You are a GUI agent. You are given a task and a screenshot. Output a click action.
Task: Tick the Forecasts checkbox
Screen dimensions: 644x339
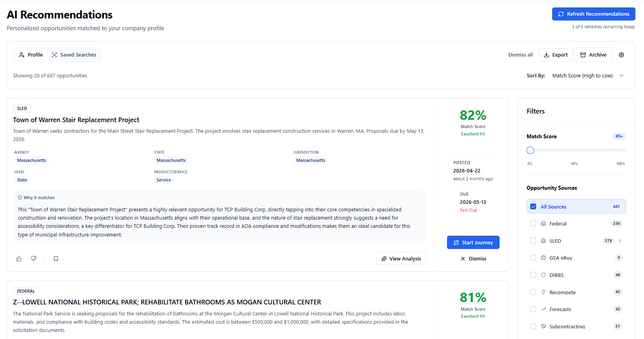[533, 309]
